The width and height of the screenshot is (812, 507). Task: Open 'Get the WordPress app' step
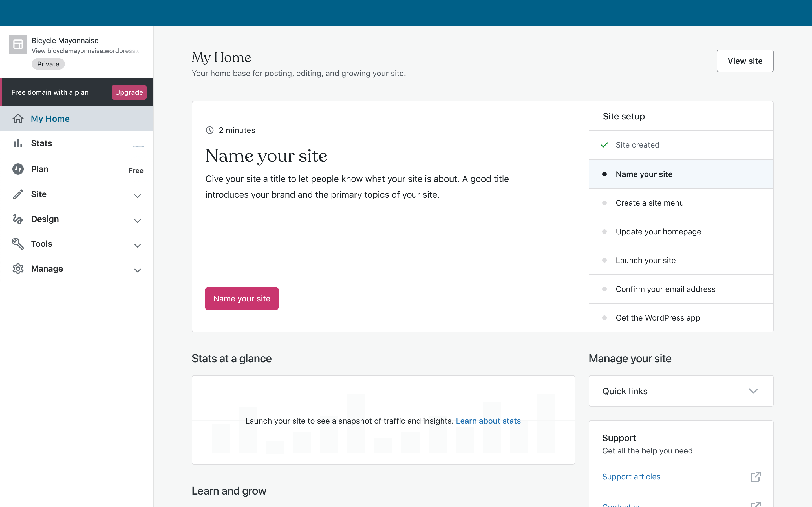pos(657,318)
